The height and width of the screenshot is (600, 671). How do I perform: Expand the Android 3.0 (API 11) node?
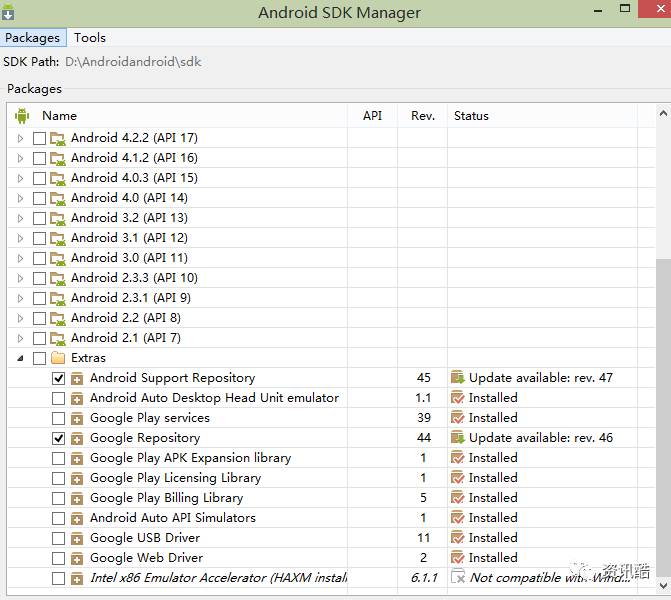click(20, 258)
